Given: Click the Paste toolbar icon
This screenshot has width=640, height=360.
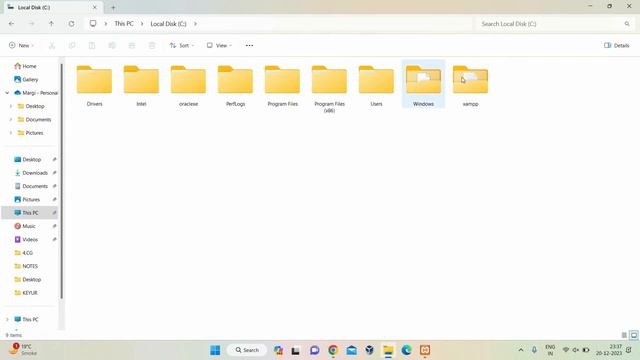Looking at the screenshot, I should click(92, 45).
